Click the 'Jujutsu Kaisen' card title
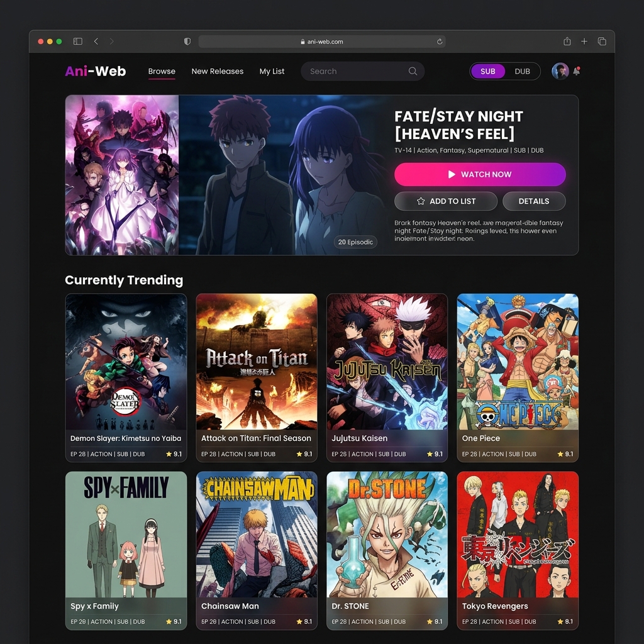644x644 pixels. (359, 438)
